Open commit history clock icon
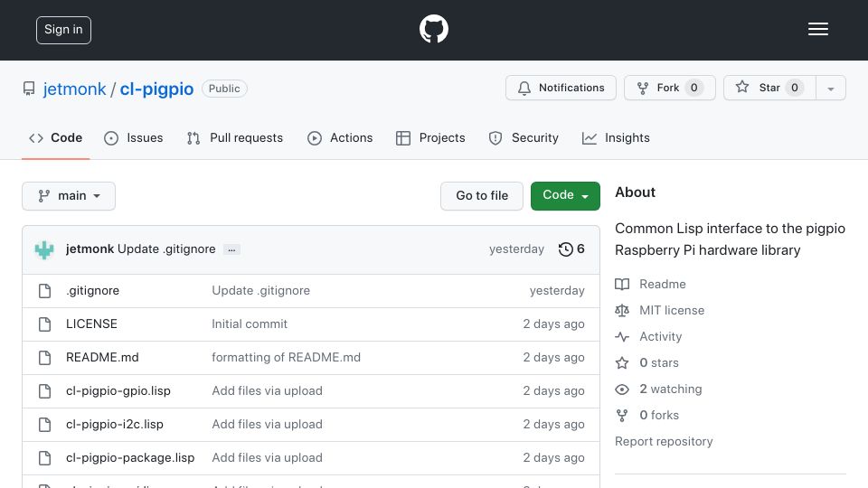This screenshot has width=868, height=488. click(565, 249)
